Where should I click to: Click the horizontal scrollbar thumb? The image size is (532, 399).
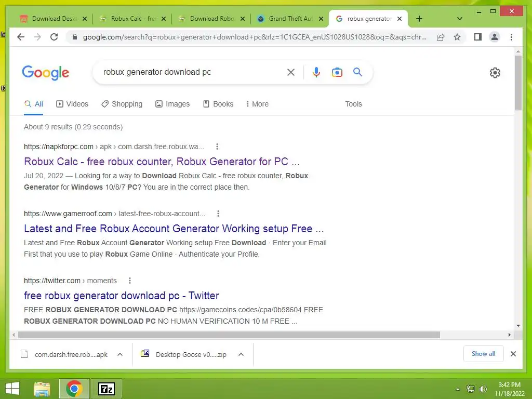point(229,335)
